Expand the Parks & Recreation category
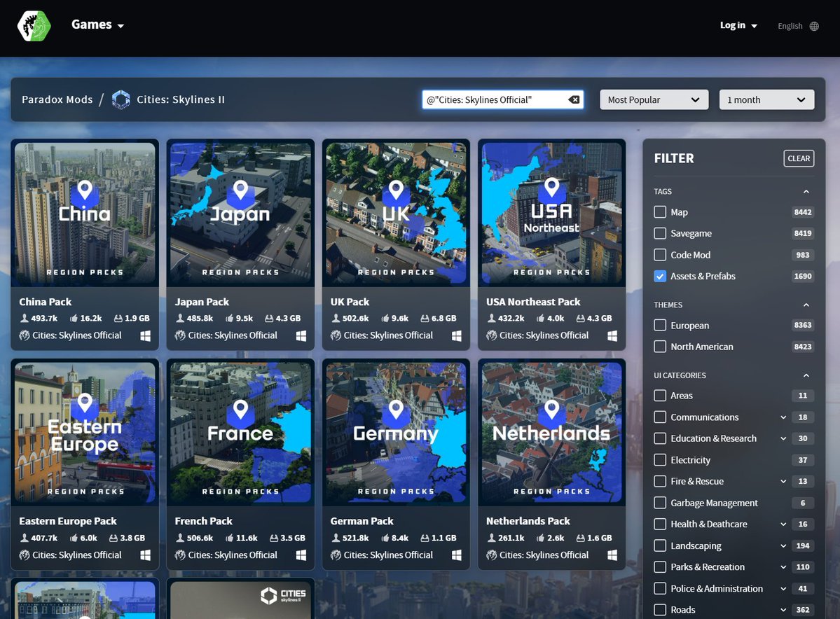 pyautogui.click(x=785, y=567)
